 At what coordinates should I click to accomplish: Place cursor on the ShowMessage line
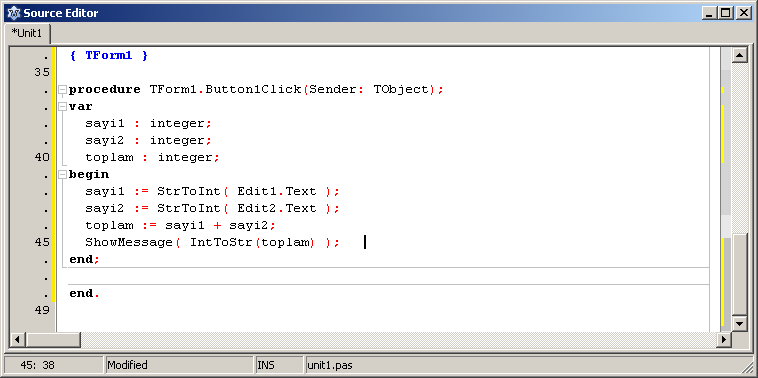pyautogui.click(x=213, y=242)
